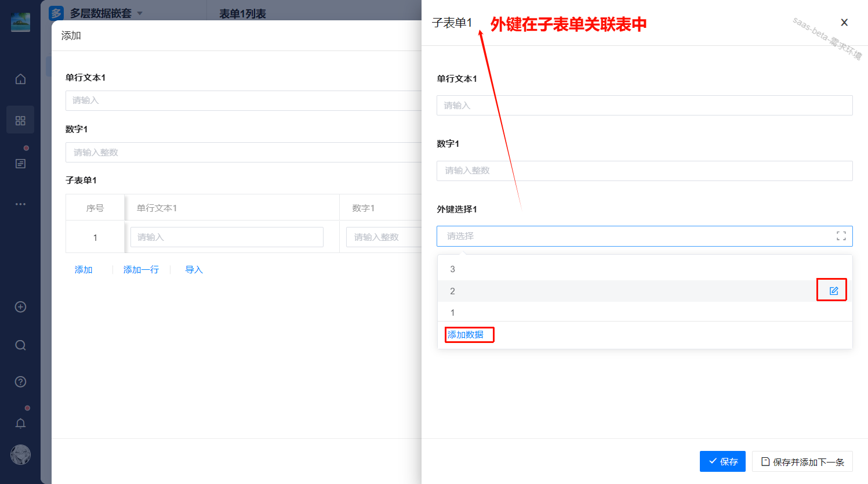Choose option 1 from the dropdown list
This screenshot has height=484, width=868.
(453, 313)
